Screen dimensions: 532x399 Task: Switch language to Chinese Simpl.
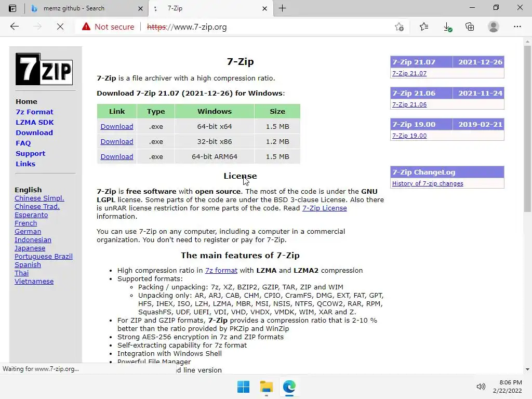pyautogui.click(x=39, y=198)
